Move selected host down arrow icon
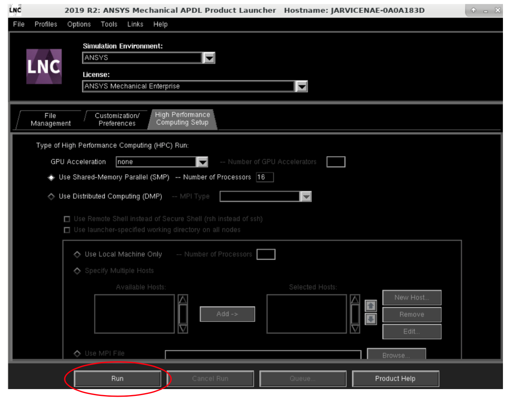The height and width of the screenshot is (420, 519). 370,319
